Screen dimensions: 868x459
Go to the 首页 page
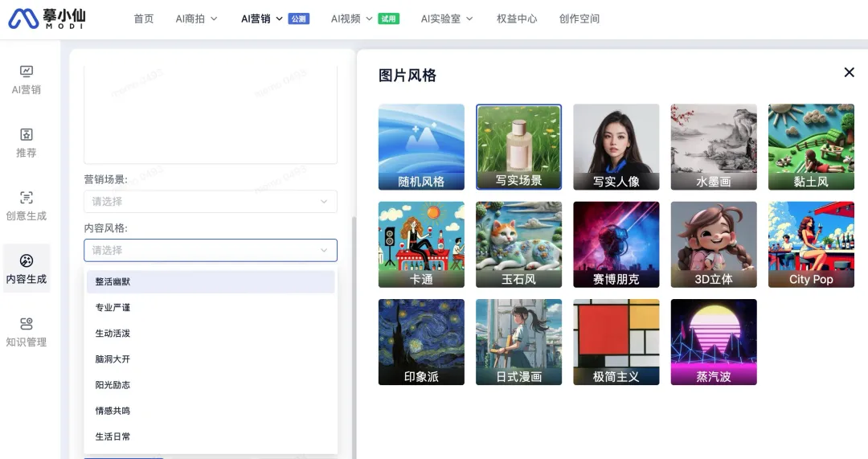[x=143, y=18]
